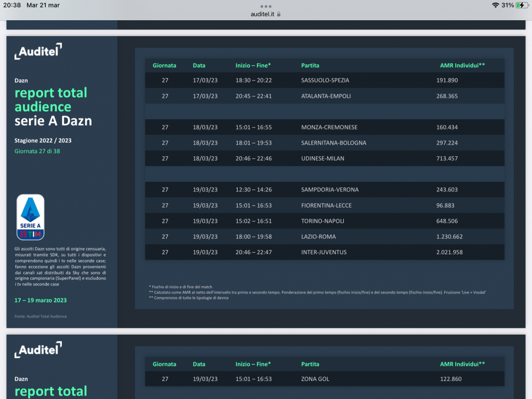Tap the SASSUOLO-SPEZIA match cell
Image resolution: width=532 pixels, height=399 pixels.
pos(325,80)
